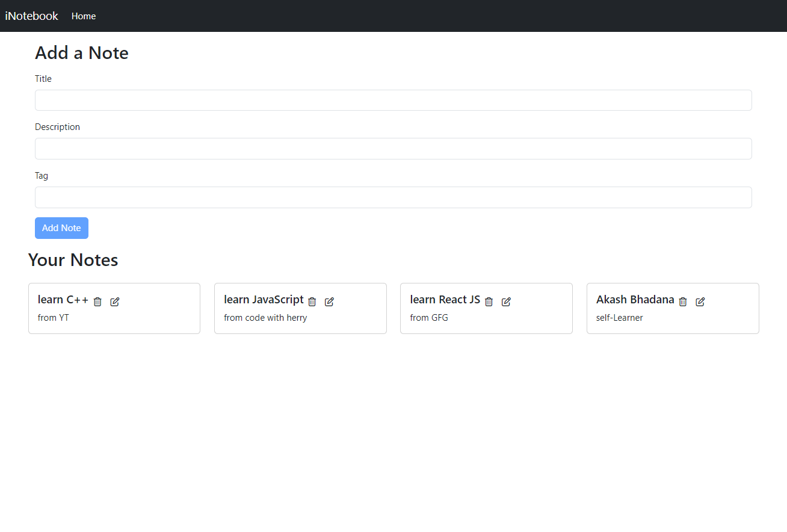Image resolution: width=787 pixels, height=532 pixels.
Task: Remove the learn React JS note
Action: pyautogui.click(x=489, y=302)
